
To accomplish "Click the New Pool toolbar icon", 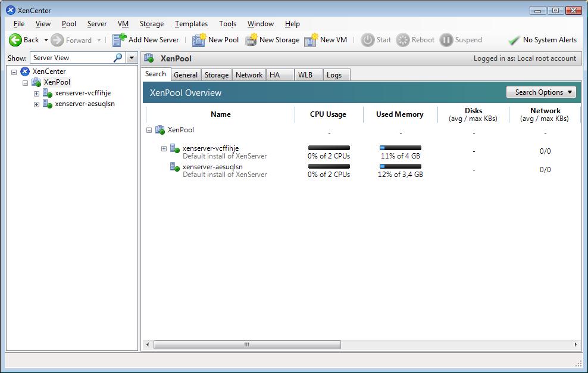I will click(x=199, y=40).
